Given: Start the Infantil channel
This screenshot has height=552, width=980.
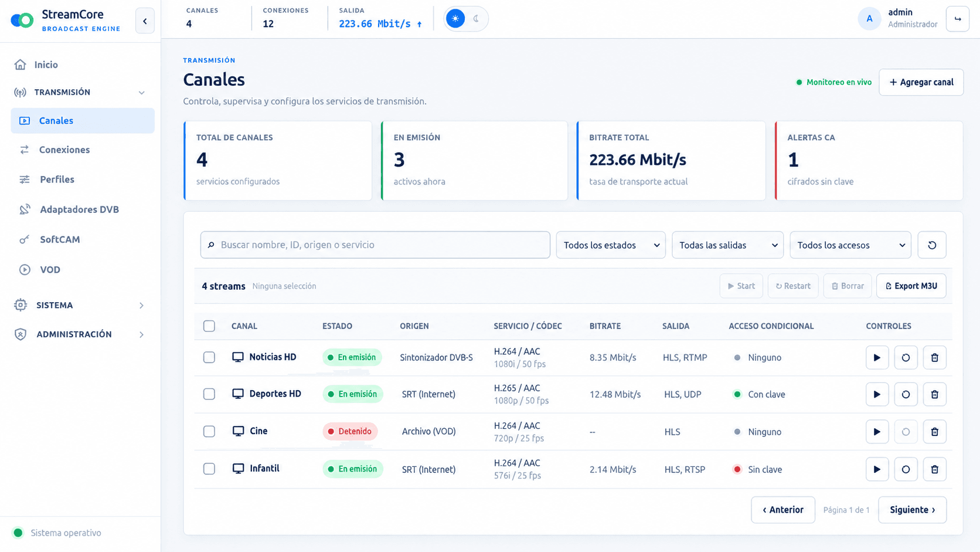Looking at the screenshot, I should (x=877, y=469).
